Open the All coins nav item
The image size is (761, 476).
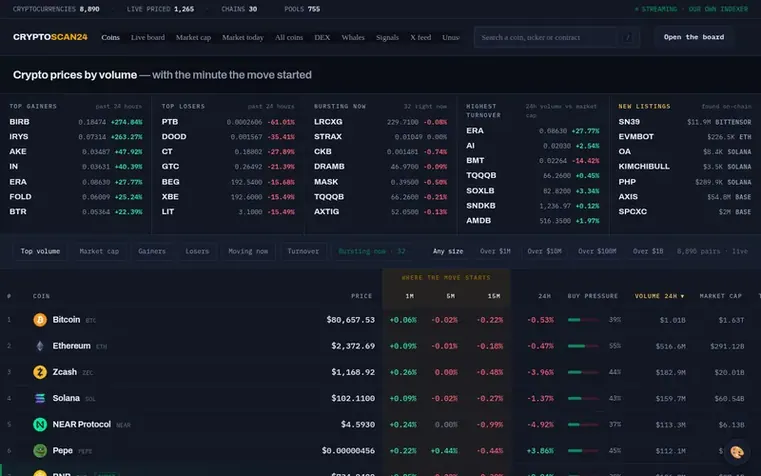pyautogui.click(x=289, y=37)
